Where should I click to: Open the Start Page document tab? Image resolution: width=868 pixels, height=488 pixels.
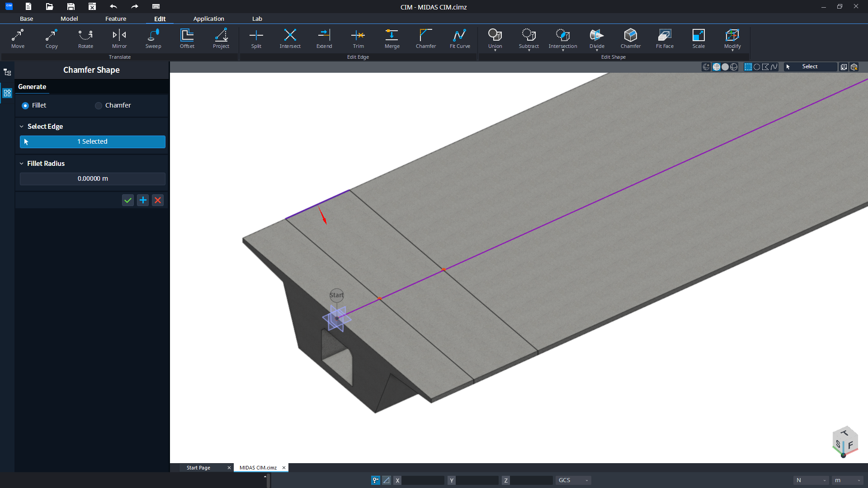coord(198,468)
